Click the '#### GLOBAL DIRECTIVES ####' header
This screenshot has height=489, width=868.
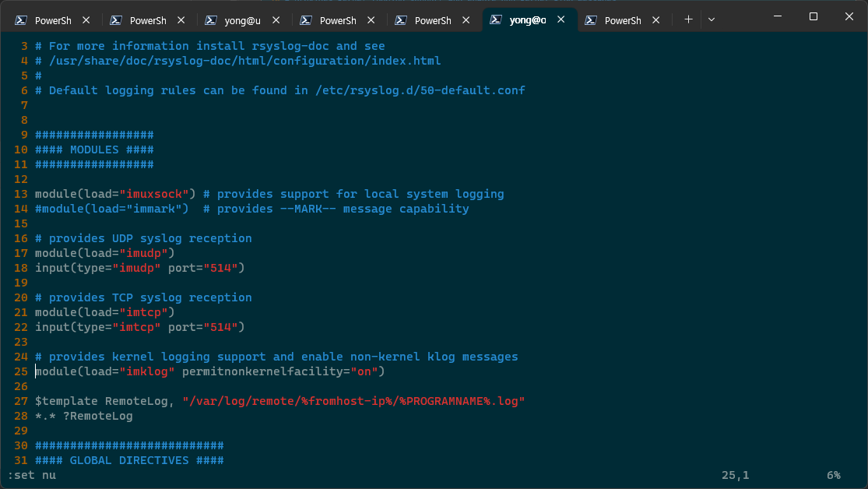pyautogui.click(x=129, y=460)
